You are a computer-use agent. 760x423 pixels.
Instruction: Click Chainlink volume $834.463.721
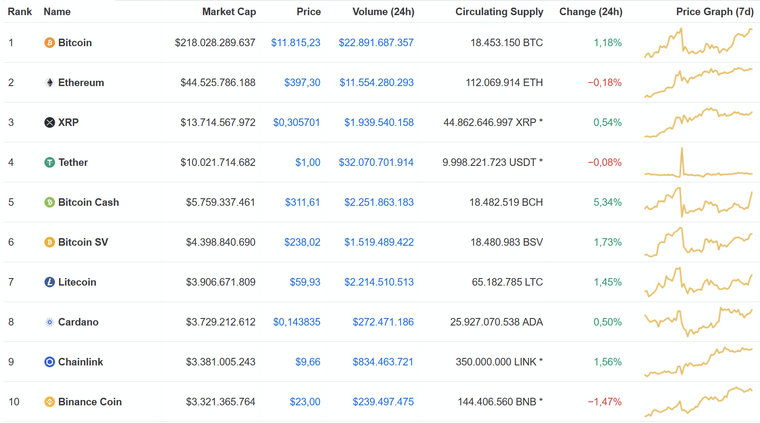pos(383,362)
